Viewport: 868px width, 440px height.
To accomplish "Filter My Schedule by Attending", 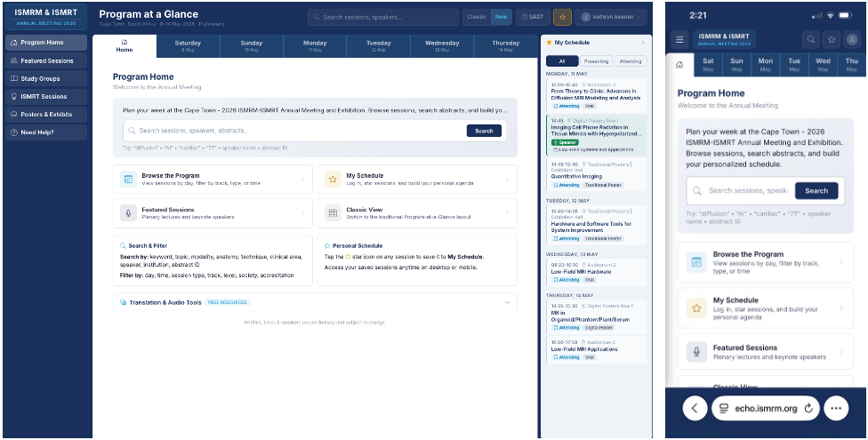I will 630,61.
